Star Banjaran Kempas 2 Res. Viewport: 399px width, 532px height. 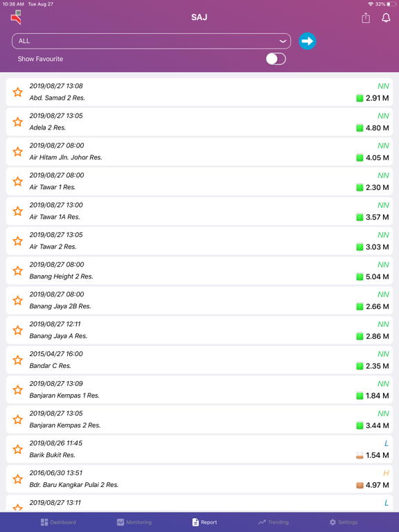[x=17, y=420]
